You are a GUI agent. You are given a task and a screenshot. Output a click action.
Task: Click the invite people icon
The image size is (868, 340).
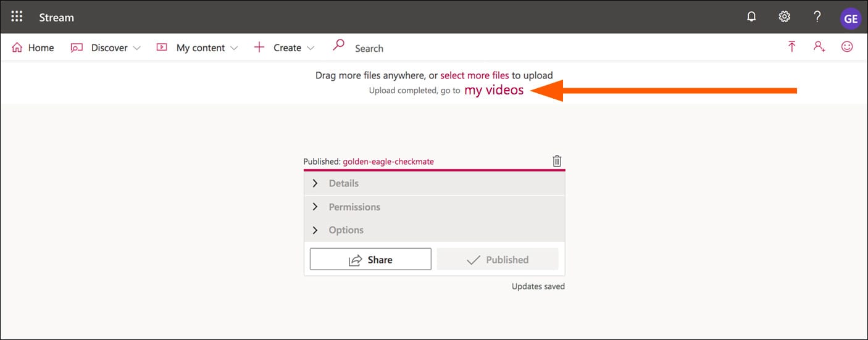point(819,47)
